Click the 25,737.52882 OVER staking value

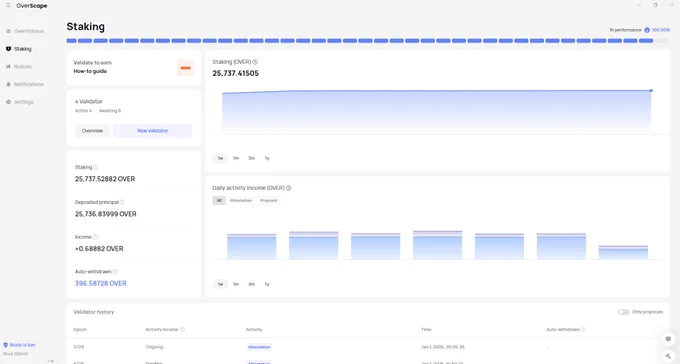[105, 179]
